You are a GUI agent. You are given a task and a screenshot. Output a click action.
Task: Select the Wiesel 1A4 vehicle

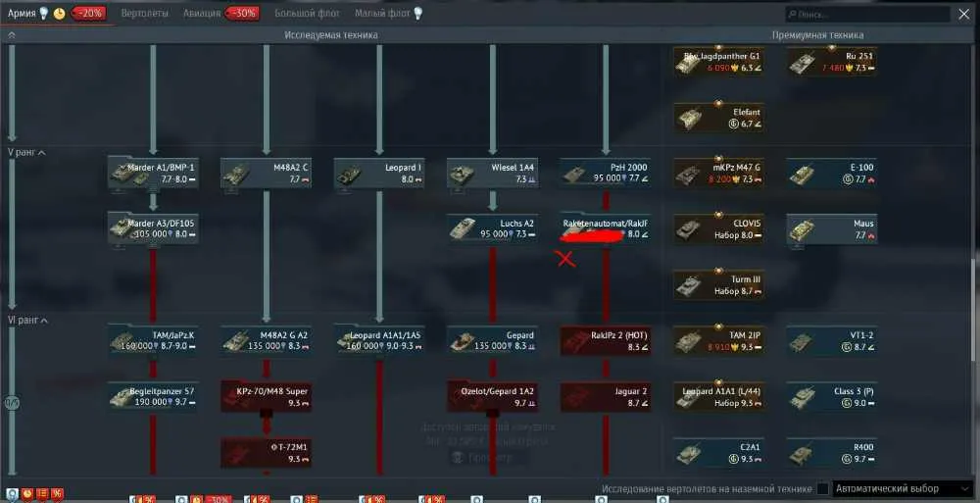pyautogui.click(x=493, y=174)
